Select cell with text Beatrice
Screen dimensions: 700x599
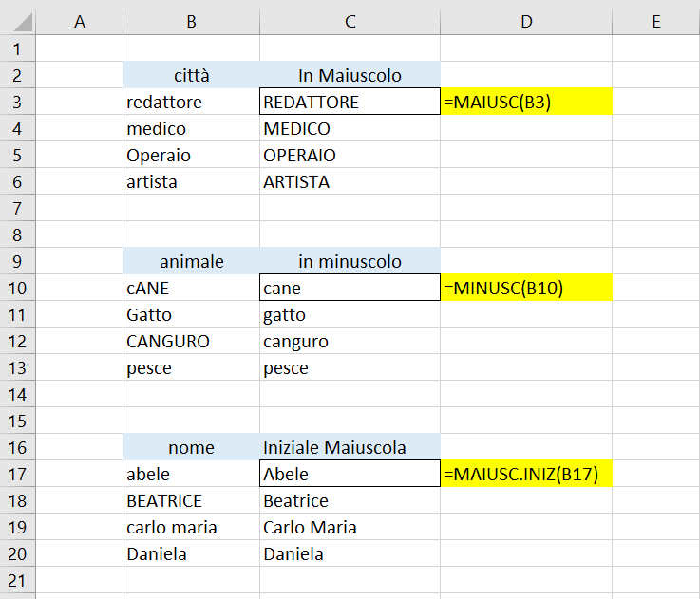coord(350,500)
